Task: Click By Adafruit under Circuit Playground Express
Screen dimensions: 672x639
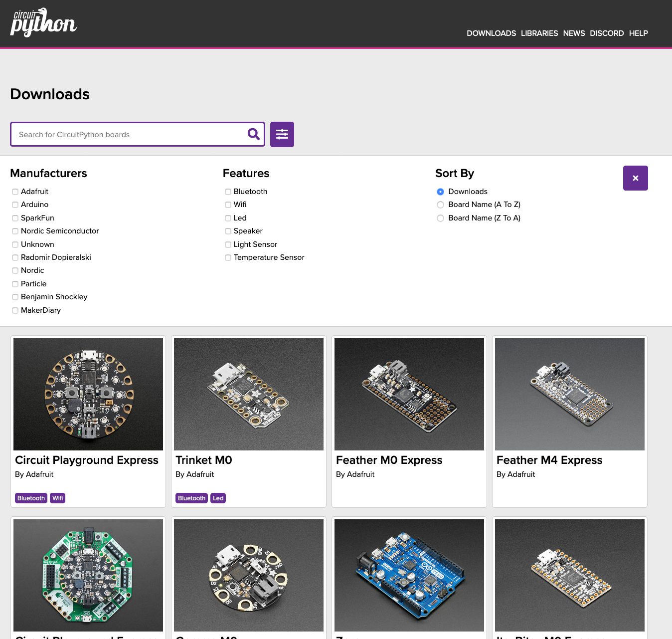Action: pyautogui.click(x=34, y=474)
